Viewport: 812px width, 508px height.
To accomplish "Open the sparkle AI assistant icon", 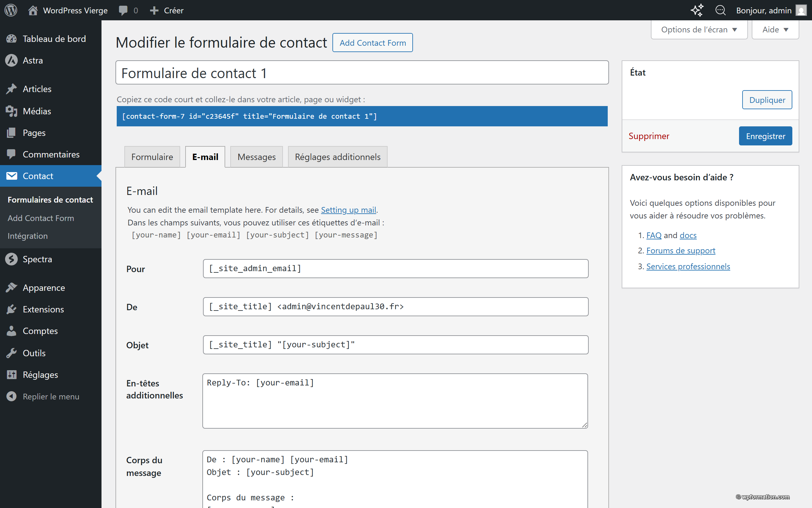I will click(697, 10).
